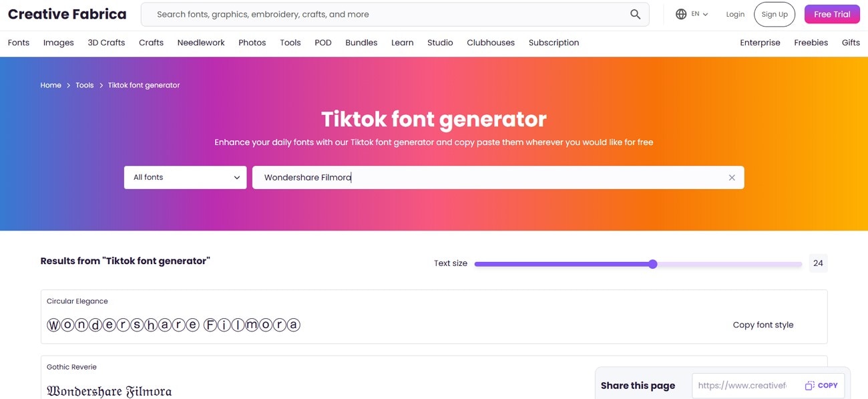Viewport: 868px width, 399px height.
Task: Click the Gothic Reverie label
Action: 71,367
